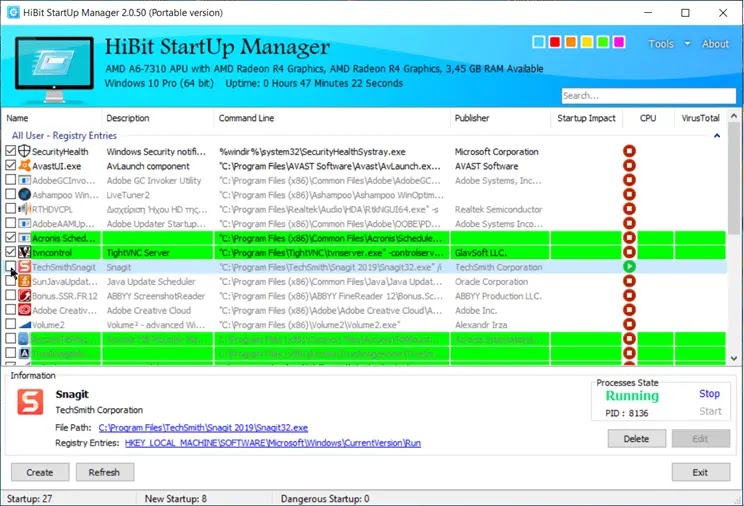Image resolution: width=744 pixels, height=506 pixels.
Task: Sort by the Description column header
Action: (158, 118)
